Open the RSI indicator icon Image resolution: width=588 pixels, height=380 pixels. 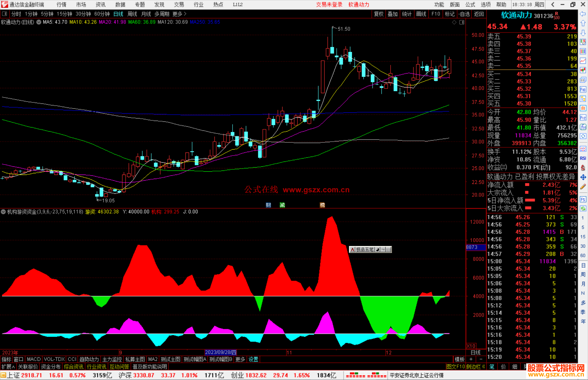pos(583,158)
